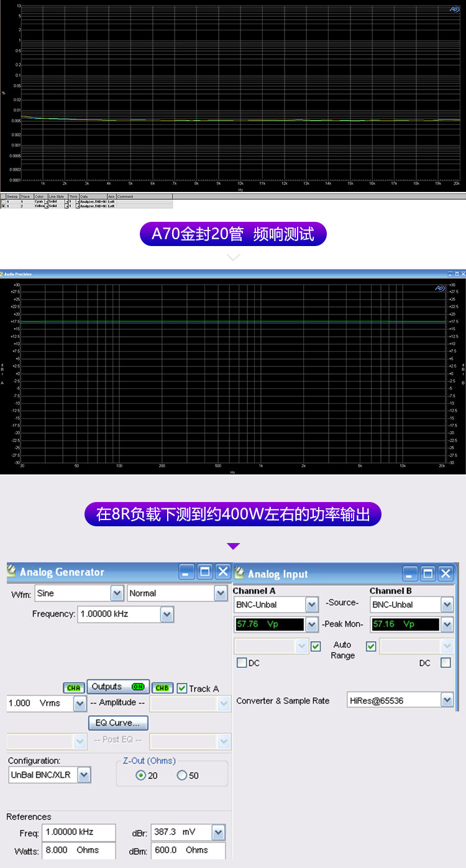Disable the Track A checkbox
Image resolution: width=466 pixels, height=868 pixels.
182,688
